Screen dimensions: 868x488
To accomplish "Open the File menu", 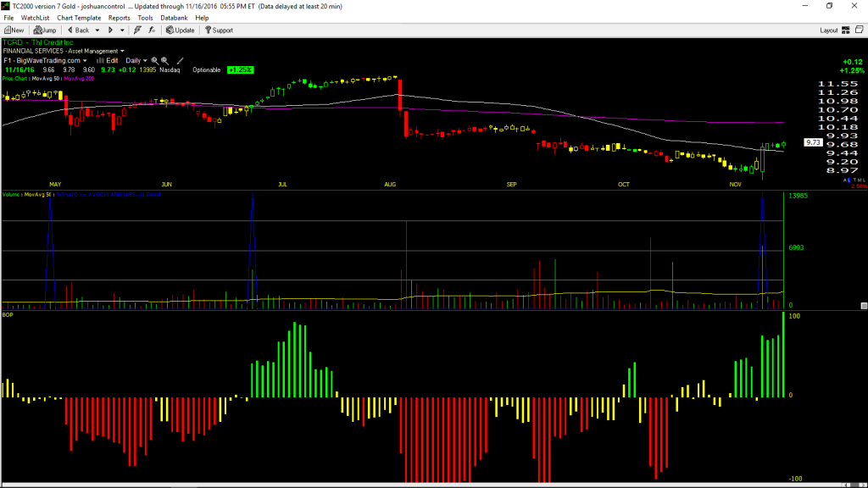I will tap(8, 18).
